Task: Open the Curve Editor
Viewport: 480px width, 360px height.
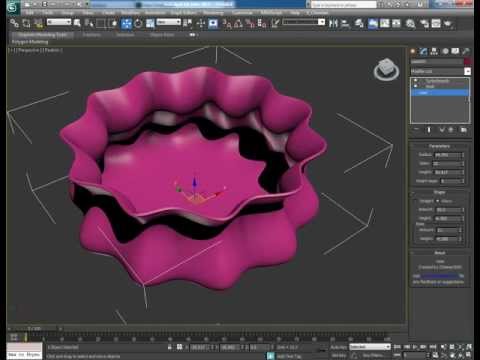Action: tap(384, 23)
